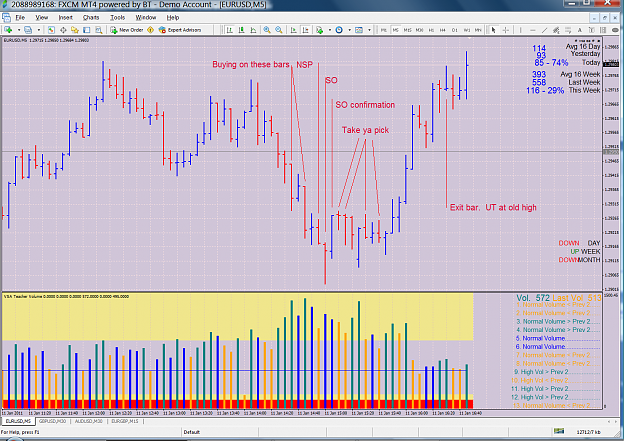This screenshot has width=625, height=441.
Task: Open the Help menu
Action: coord(173,18)
